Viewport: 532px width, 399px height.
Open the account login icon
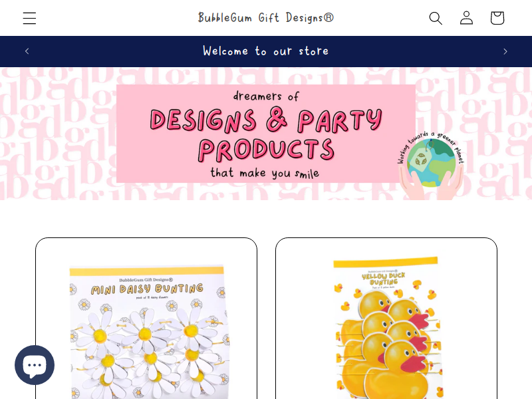[x=467, y=18]
